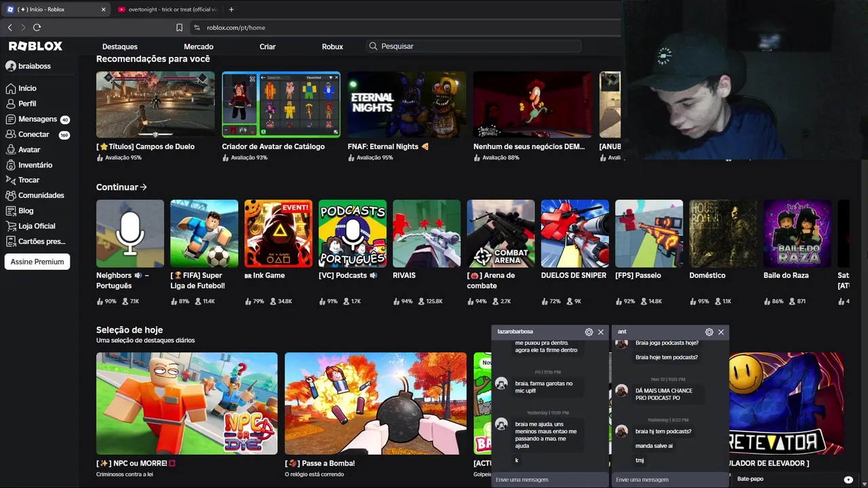Open the Robux menu
The height and width of the screenshot is (488, 868).
point(332,47)
